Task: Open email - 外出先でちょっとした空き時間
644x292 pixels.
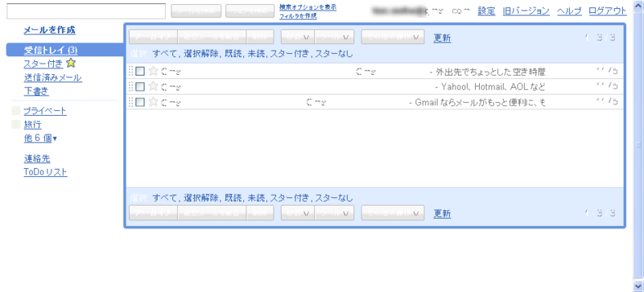Action: pyautogui.click(x=375, y=72)
